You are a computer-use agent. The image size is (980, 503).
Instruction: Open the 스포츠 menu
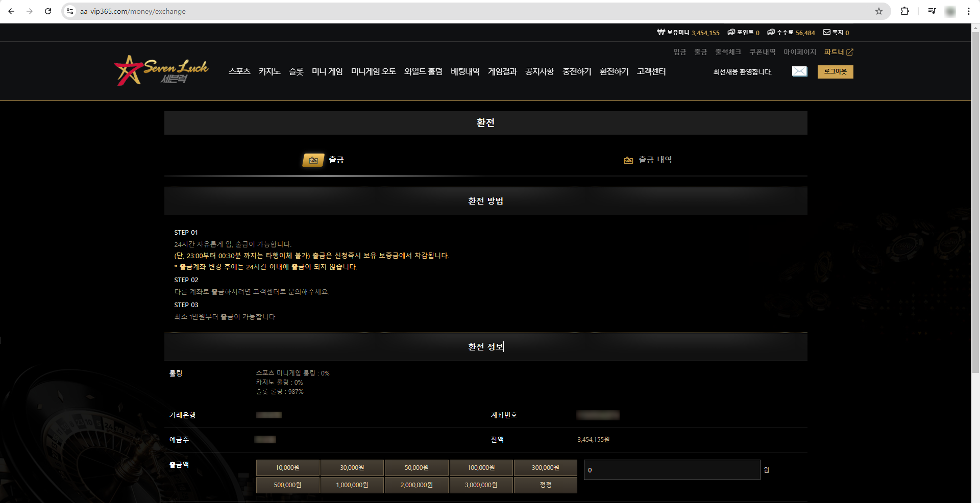pos(239,71)
